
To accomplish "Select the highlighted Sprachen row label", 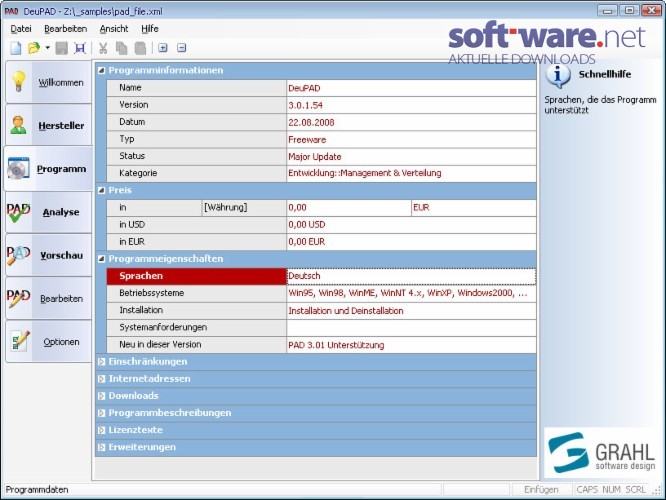I will [x=196, y=276].
